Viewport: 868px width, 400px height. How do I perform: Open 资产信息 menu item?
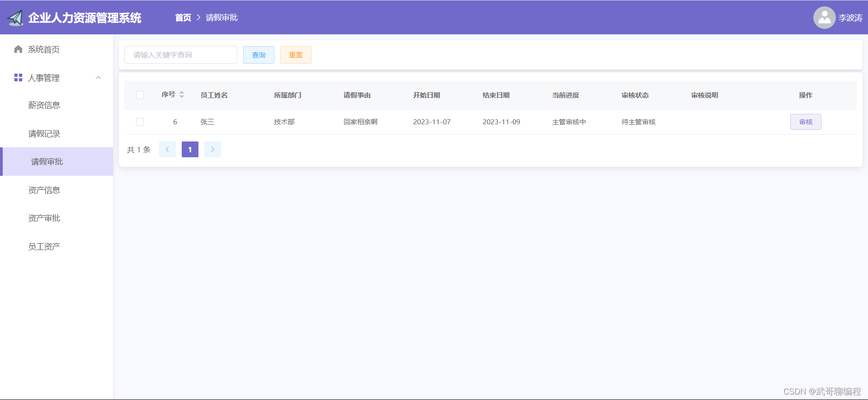pyautogui.click(x=57, y=190)
